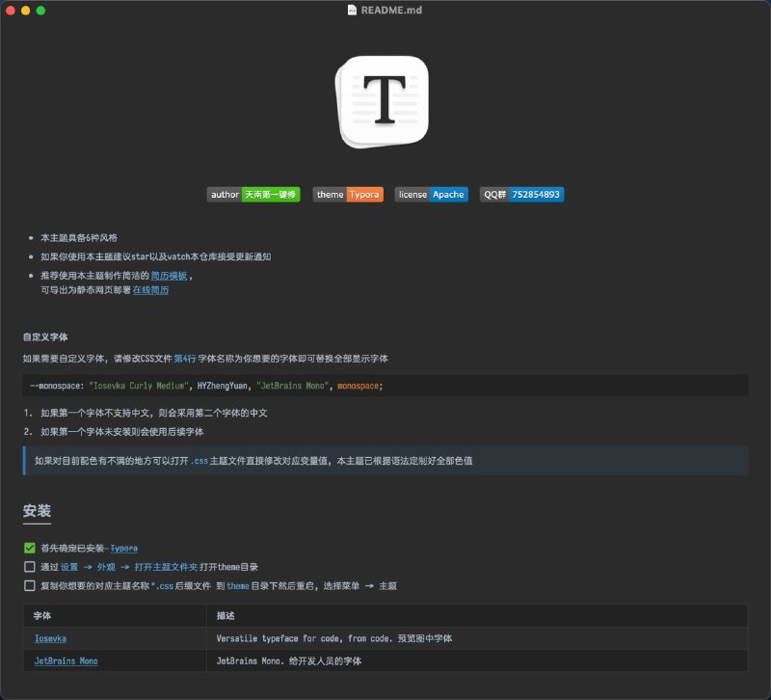The width and height of the screenshot is (771, 700).
Task: Click the README.md window title text
Action: (x=391, y=10)
